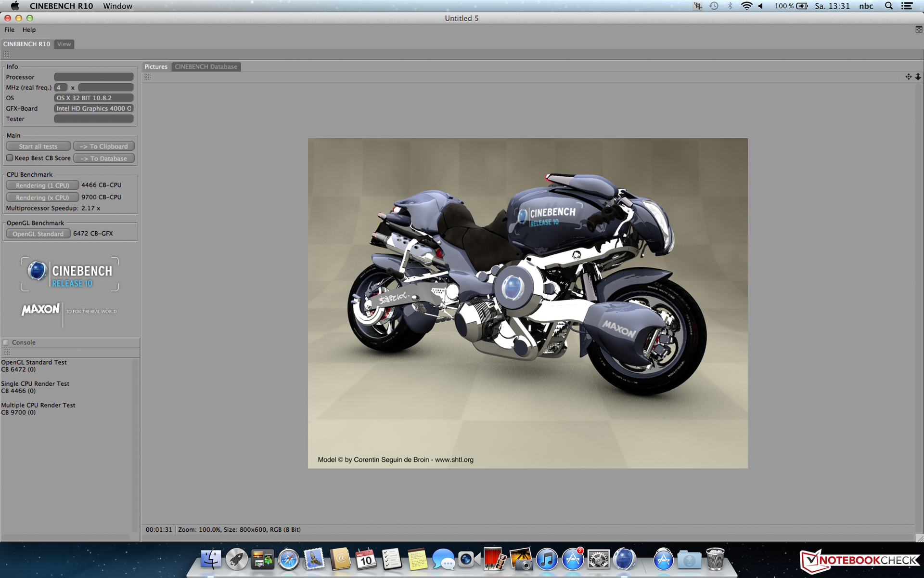Open Trash from the dock

pos(715,560)
